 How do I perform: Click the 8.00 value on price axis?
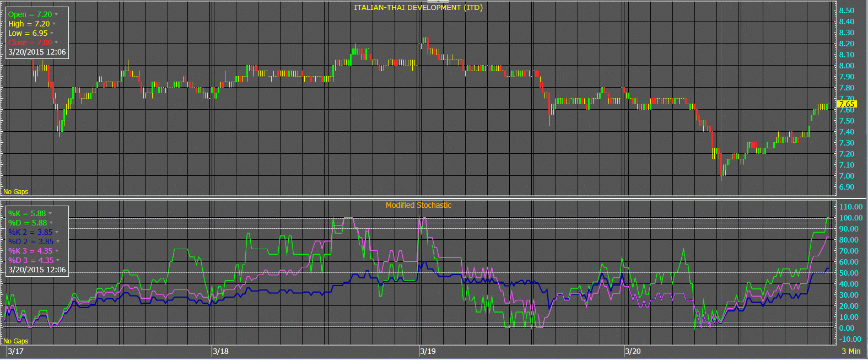(x=847, y=66)
